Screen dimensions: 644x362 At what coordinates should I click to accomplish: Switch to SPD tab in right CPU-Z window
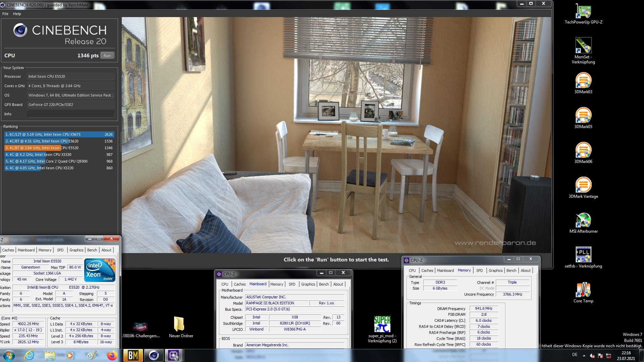(480, 270)
